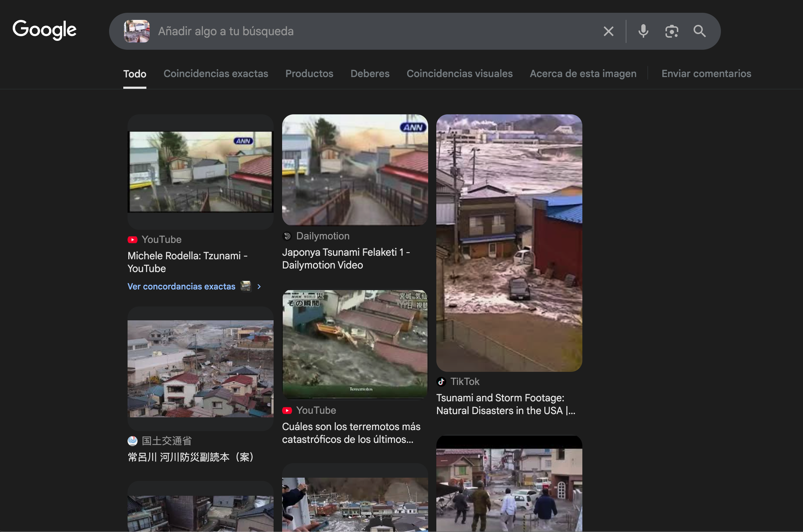Click small thumbnail beside Ver concordancias exactas

coord(246,286)
